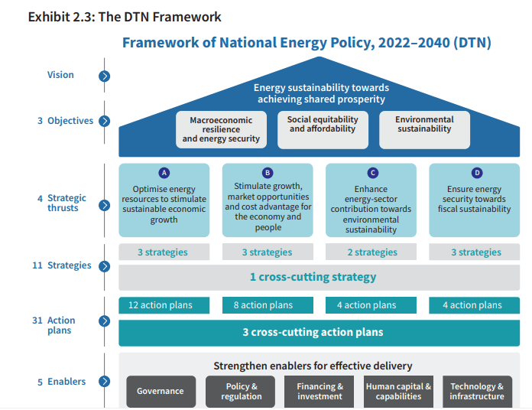Click the 'Framework of National Energy Policy' title
This screenshot has height=410, width=532.
point(307,43)
